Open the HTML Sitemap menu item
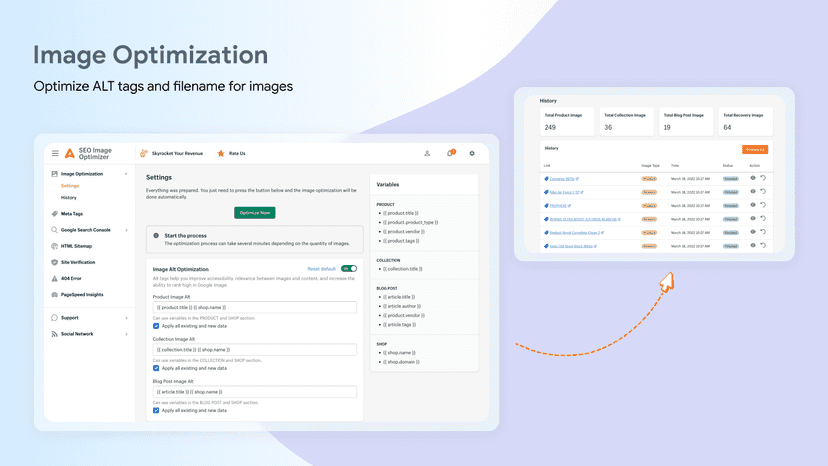Screen dimensions: 828x466 (77, 246)
